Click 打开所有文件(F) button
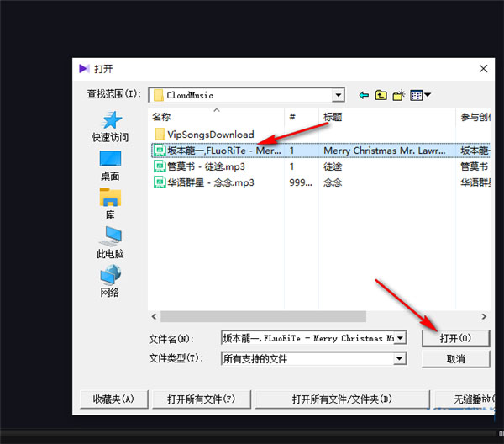This screenshot has width=504, height=444. pyautogui.click(x=202, y=399)
